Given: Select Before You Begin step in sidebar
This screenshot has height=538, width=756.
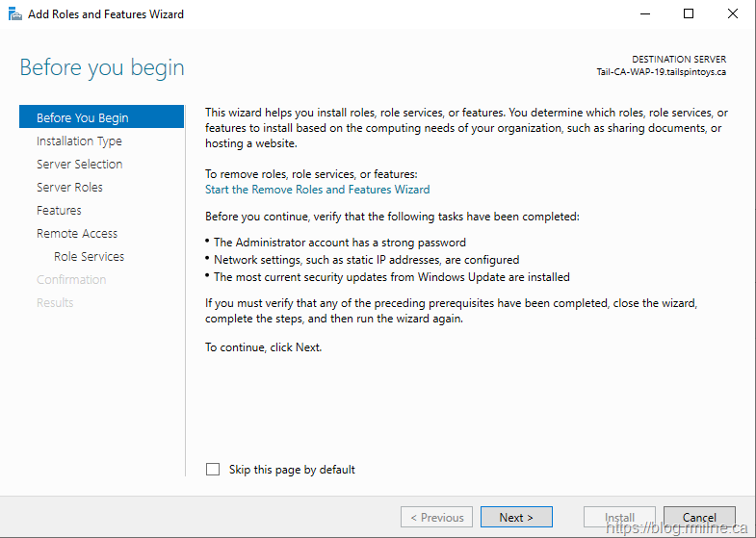Looking at the screenshot, I should tap(82, 118).
